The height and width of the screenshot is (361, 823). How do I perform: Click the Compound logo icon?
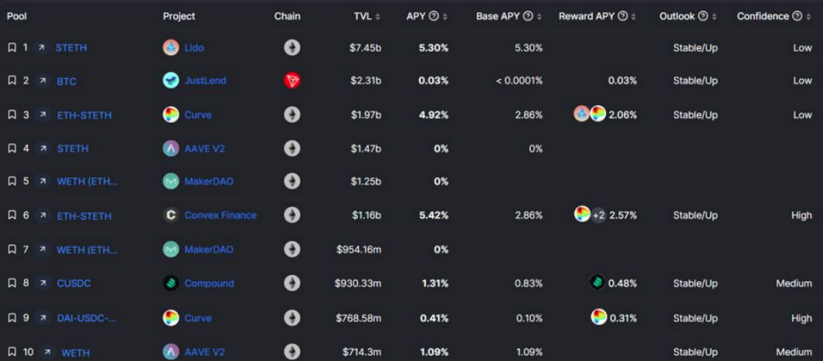pyautogui.click(x=171, y=283)
